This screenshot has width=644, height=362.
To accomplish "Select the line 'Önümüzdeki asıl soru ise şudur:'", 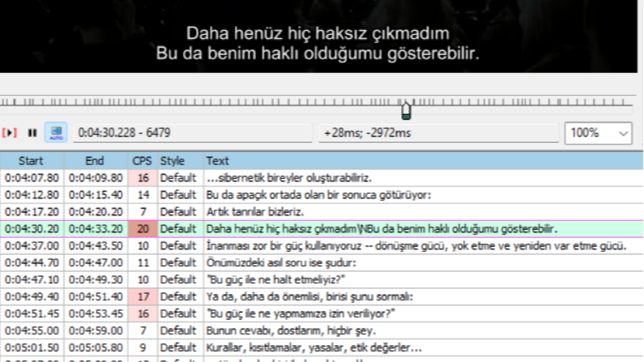I will tap(322, 263).
